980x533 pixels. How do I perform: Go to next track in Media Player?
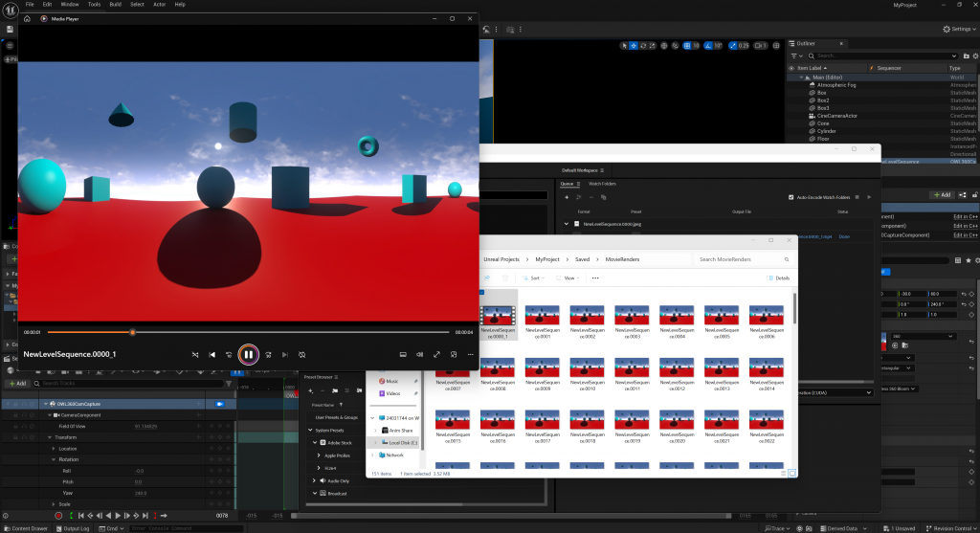click(x=285, y=354)
